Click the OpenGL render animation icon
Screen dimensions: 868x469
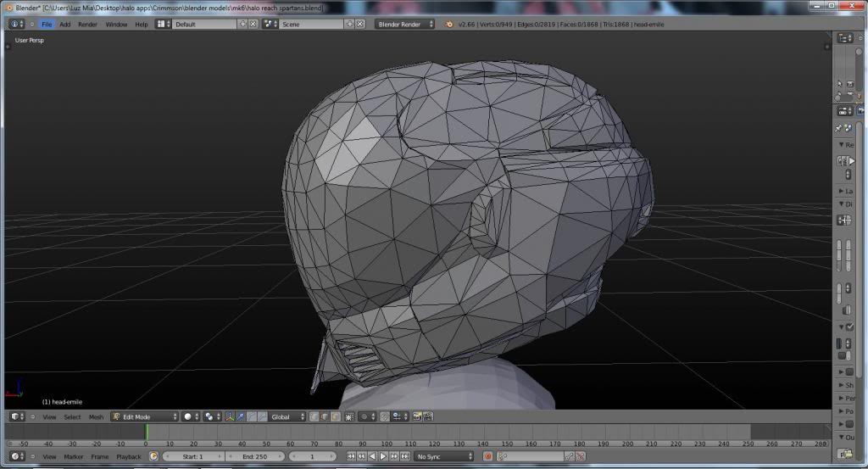point(428,416)
